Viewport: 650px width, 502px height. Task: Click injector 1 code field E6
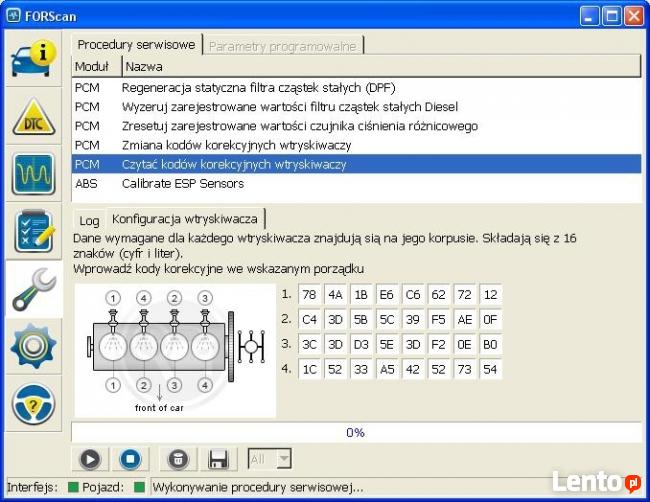coord(387,295)
